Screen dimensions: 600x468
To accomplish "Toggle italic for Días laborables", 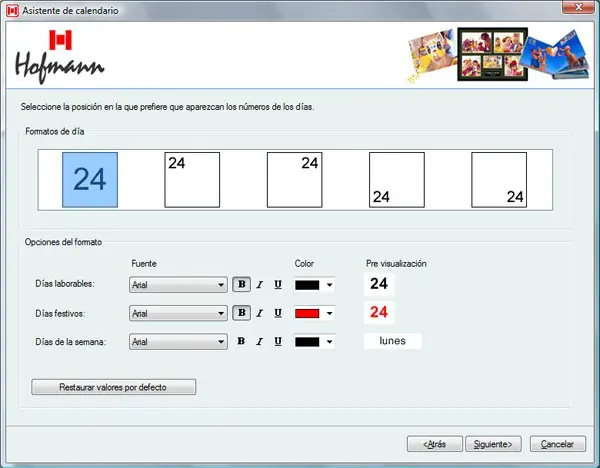I will coord(260,285).
